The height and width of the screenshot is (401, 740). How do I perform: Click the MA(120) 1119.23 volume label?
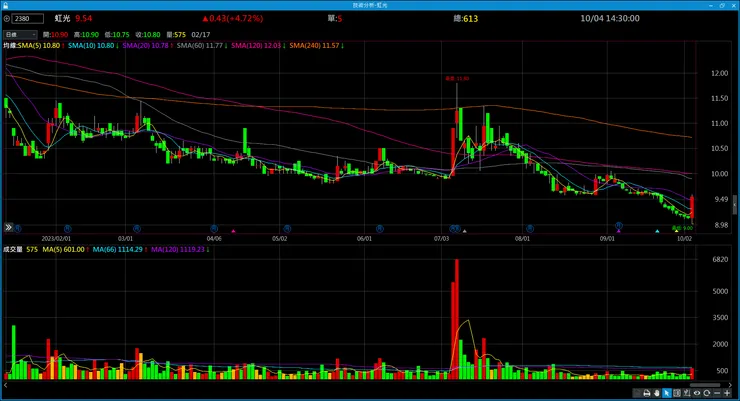(180, 250)
